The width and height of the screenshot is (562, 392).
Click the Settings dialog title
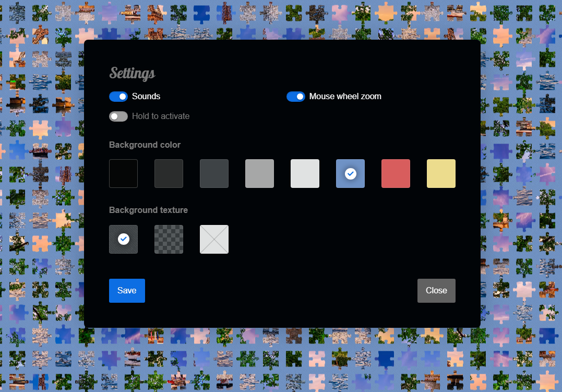pyautogui.click(x=132, y=74)
